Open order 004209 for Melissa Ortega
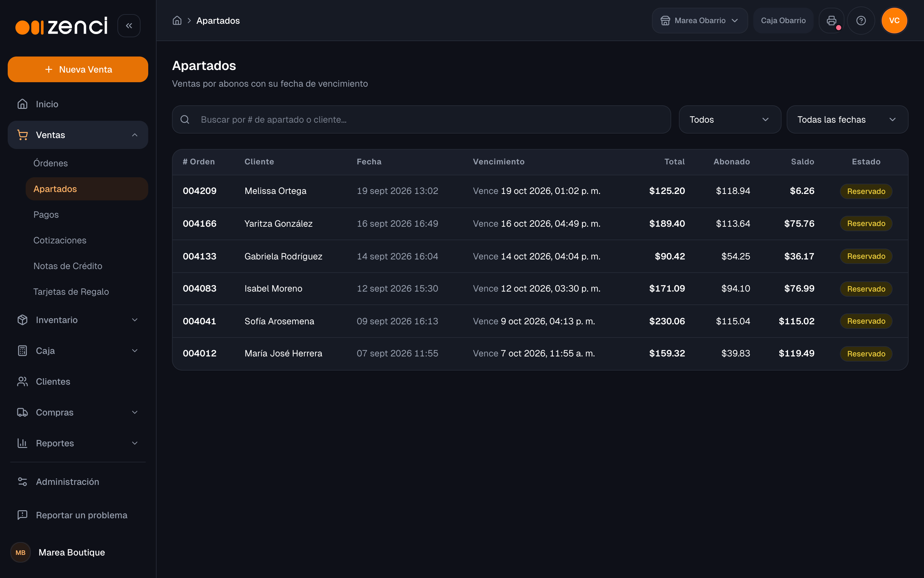Image resolution: width=924 pixels, height=578 pixels. pyautogui.click(x=540, y=191)
